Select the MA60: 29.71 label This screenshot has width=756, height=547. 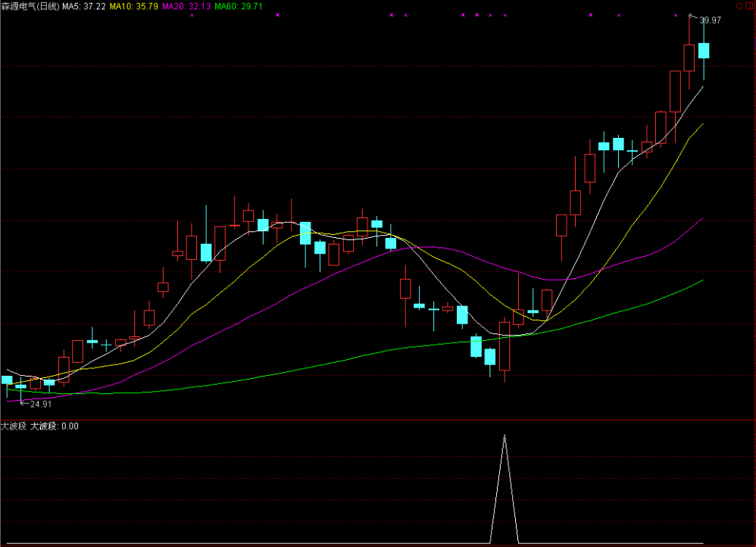(x=238, y=6)
